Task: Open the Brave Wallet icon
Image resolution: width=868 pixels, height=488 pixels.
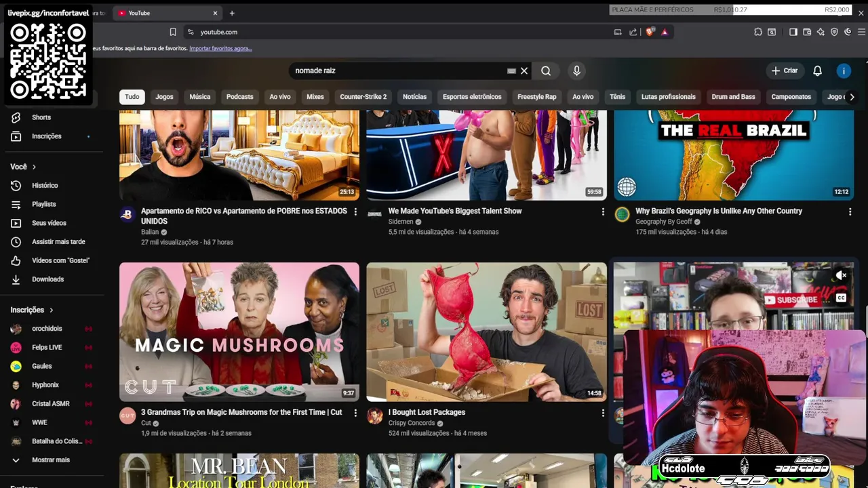Action: pyautogui.click(x=807, y=32)
